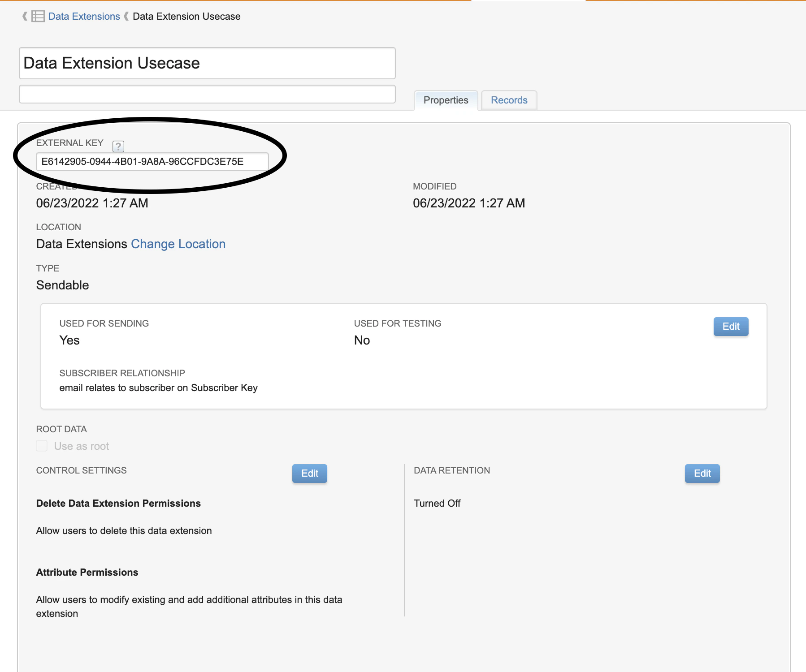Switch to the Records tab
This screenshot has height=672, width=806.
coord(509,100)
